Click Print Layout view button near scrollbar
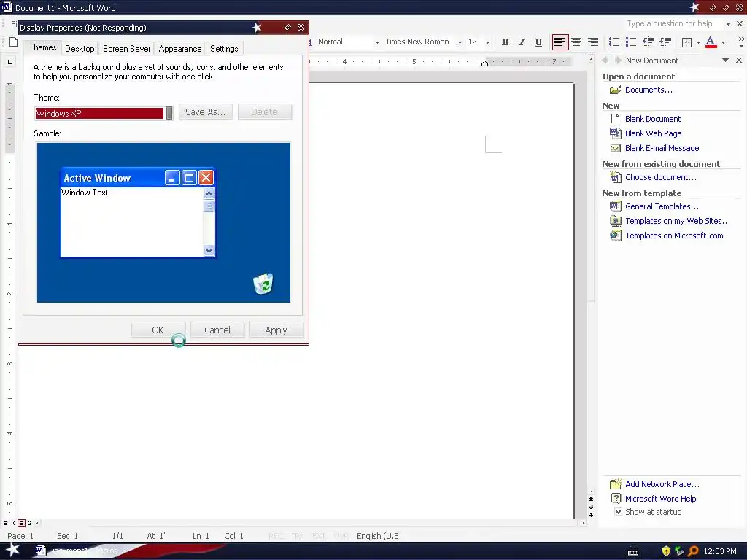This screenshot has width=747, height=560. click(x=21, y=523)
